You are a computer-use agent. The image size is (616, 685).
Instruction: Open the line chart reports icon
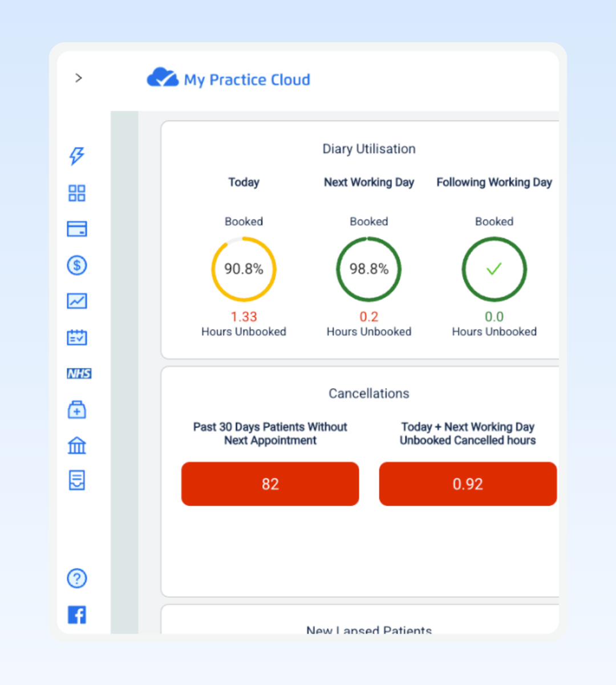77,301
